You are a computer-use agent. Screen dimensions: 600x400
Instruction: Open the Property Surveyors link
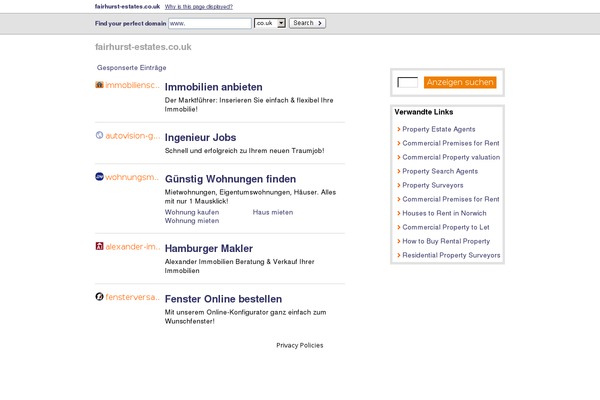(x=433, y=185)
